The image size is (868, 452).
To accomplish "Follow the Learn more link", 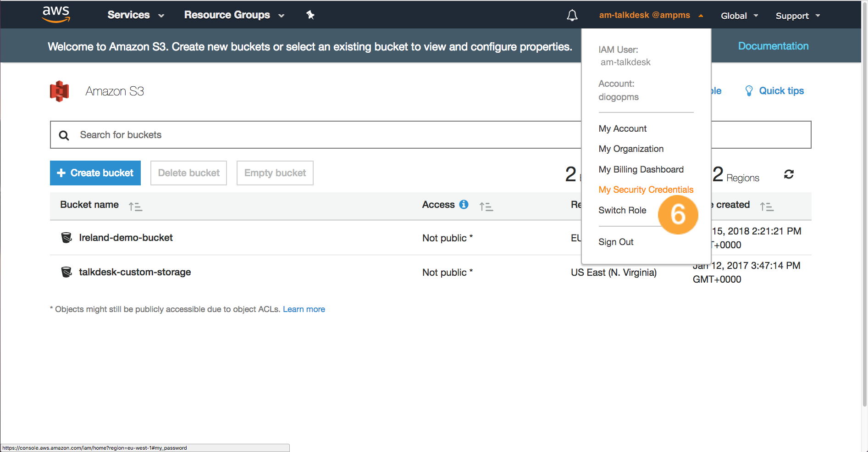I will [304, 309].
